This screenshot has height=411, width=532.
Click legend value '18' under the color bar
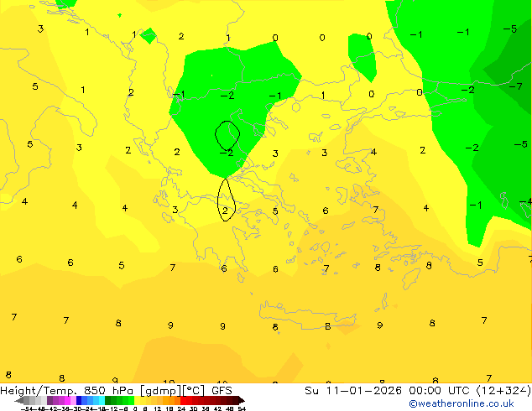[170, 409]
